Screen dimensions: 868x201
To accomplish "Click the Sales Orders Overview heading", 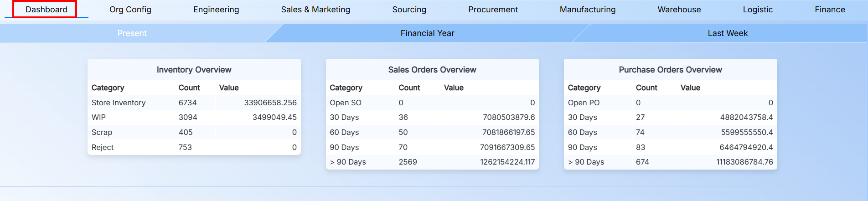I will (x=432, y=70).
